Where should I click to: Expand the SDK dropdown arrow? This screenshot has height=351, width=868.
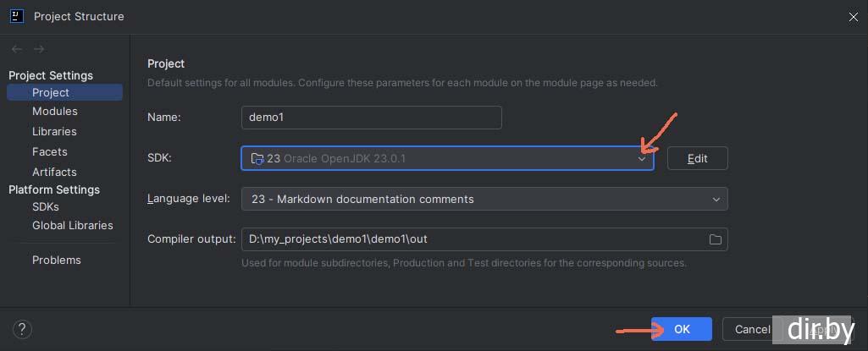coord(642,159)
